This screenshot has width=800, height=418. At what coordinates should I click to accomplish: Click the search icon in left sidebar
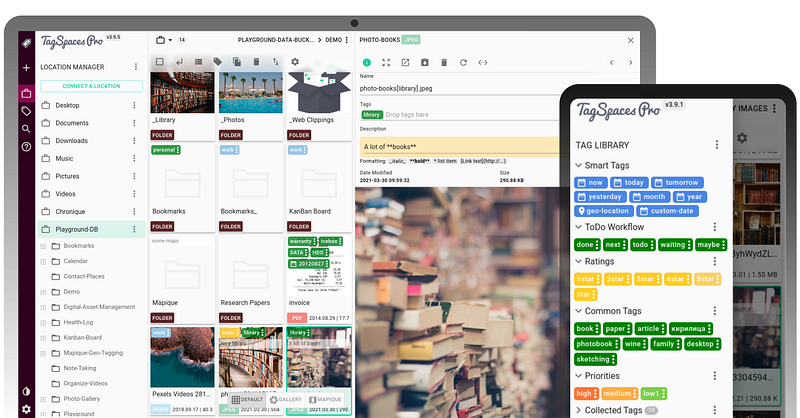(26, 129)
